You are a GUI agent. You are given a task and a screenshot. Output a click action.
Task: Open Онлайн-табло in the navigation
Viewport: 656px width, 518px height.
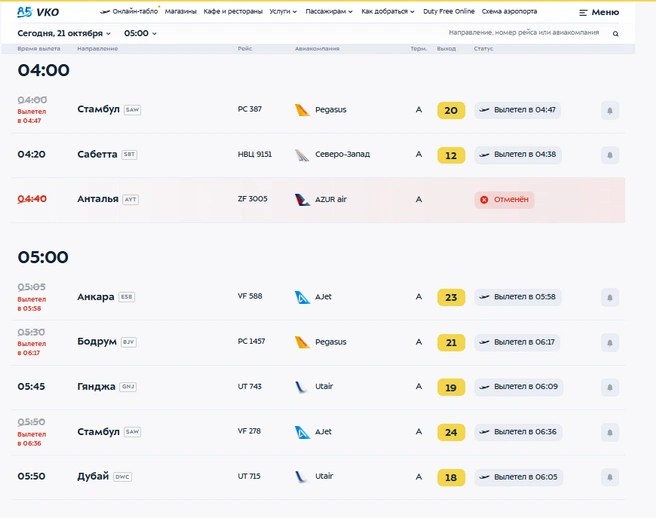(129, 11)
